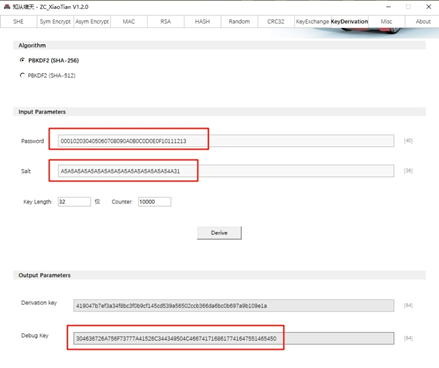Click into the Password input field
The height and width of the screenshot is (368, 439).
pyautogui.click(x=226, y=141)
